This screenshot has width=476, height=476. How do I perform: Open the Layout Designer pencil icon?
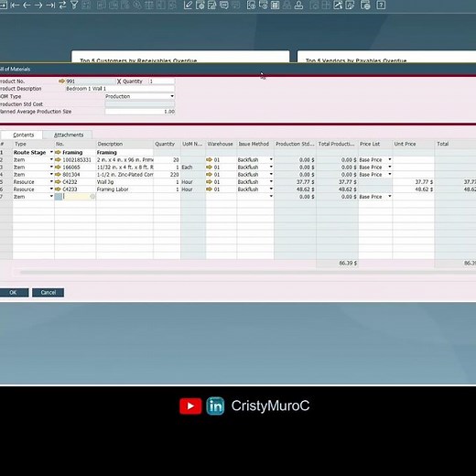(188, 5)
